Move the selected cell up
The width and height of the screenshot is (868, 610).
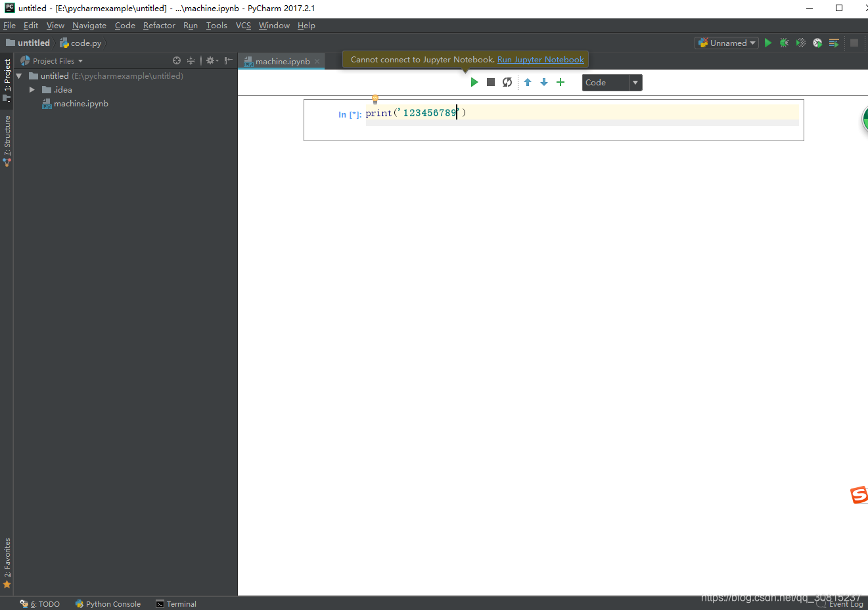[x=528, y=82]
